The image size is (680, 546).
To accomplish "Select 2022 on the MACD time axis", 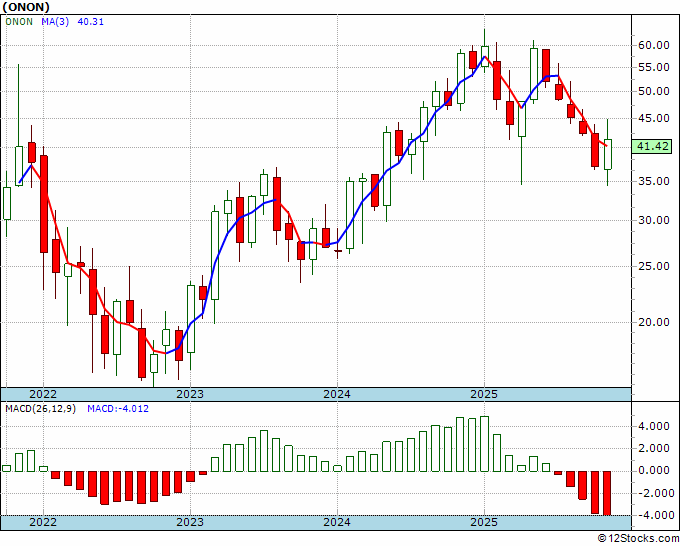I will (x=43, y=522).
